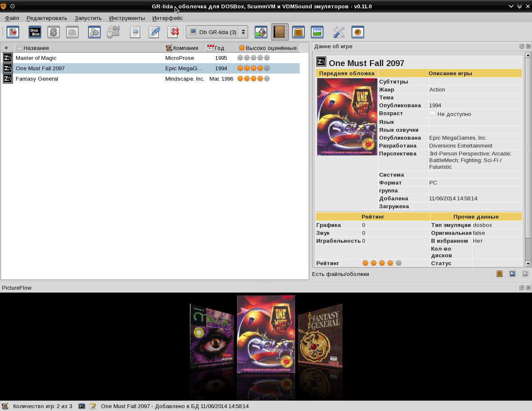Click the edit game pencil icon
532x411 pixels.
(154, 32)
